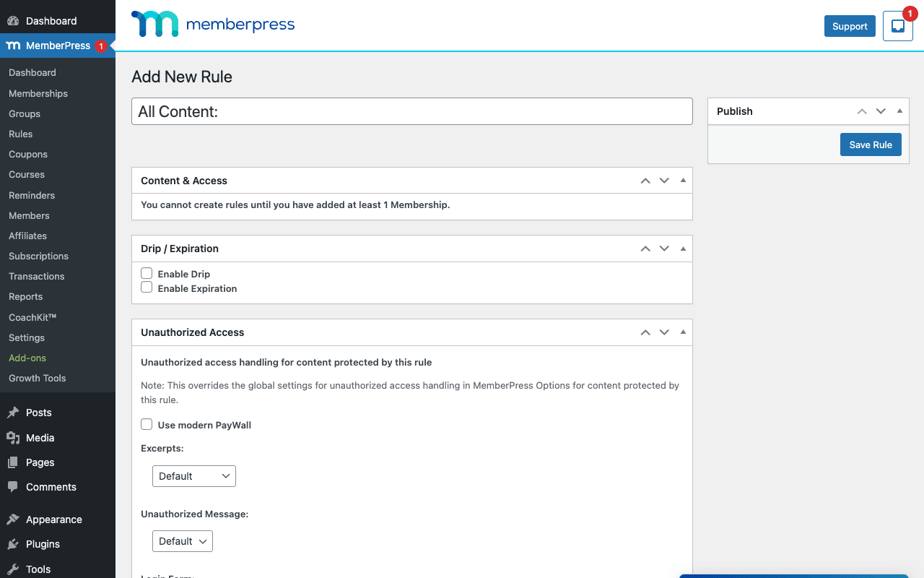The image size is (924, 578).
Task: Collapse the Content & Access panel
Action: (683, 181)
